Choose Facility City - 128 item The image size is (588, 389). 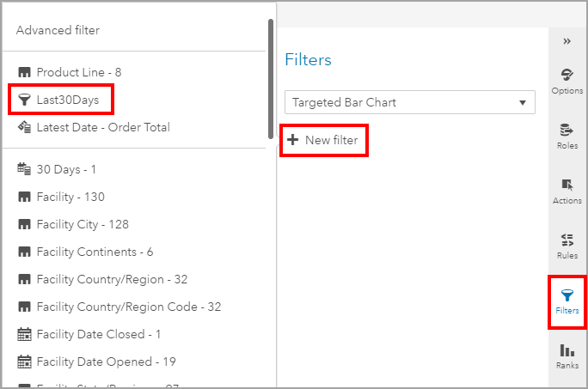83,224
